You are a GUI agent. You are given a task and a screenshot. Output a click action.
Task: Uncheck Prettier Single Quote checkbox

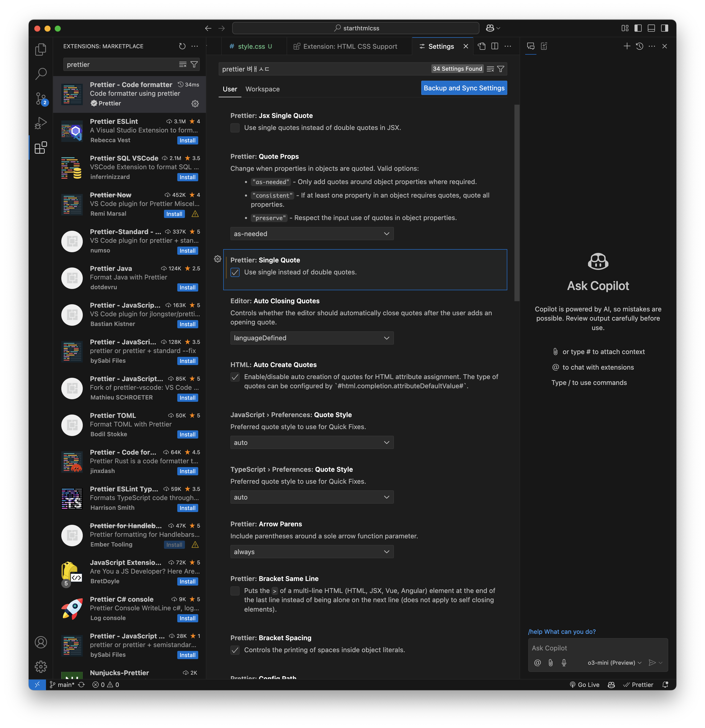(235, 272)
